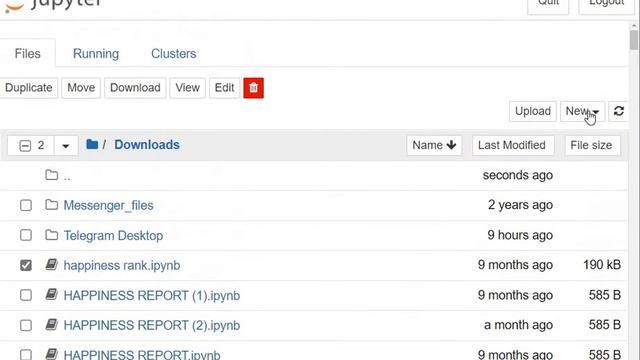
Task: Open the Telegram Desktop folder link
Action: pyautogui.click(x=113, y=236)
